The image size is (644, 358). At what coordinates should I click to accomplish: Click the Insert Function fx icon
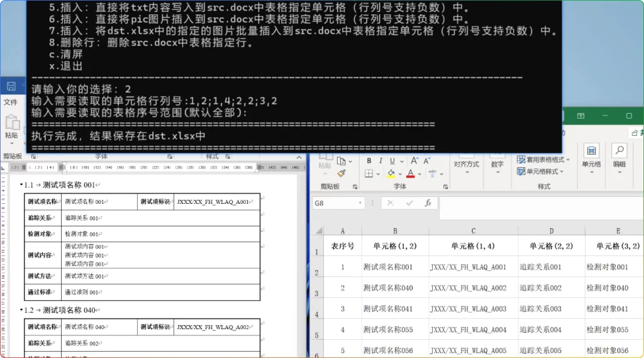[428, 203]
